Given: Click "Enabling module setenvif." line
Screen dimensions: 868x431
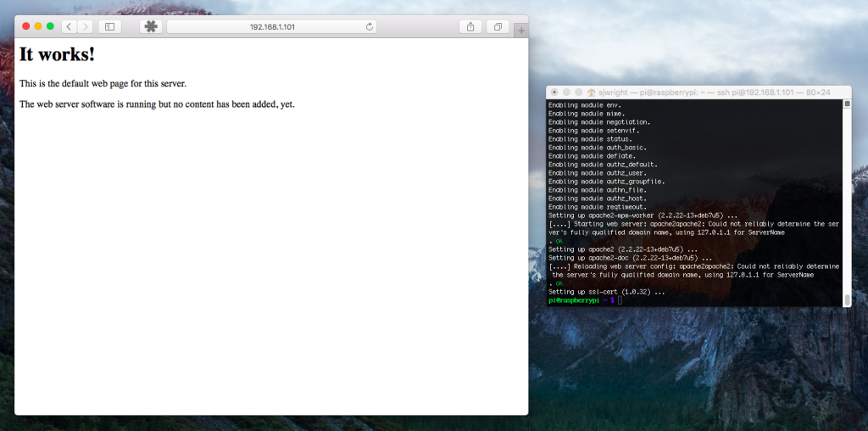Looking at the screenshot, I should pos(594,131).
